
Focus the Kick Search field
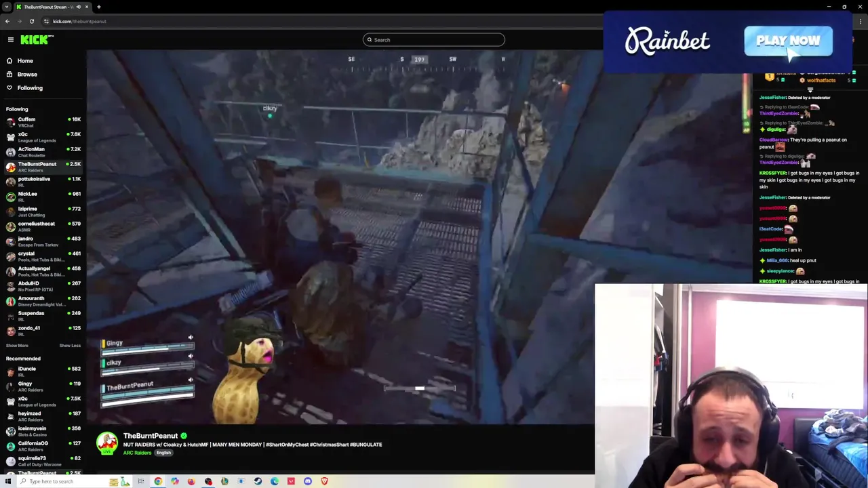tap(434, 40)
